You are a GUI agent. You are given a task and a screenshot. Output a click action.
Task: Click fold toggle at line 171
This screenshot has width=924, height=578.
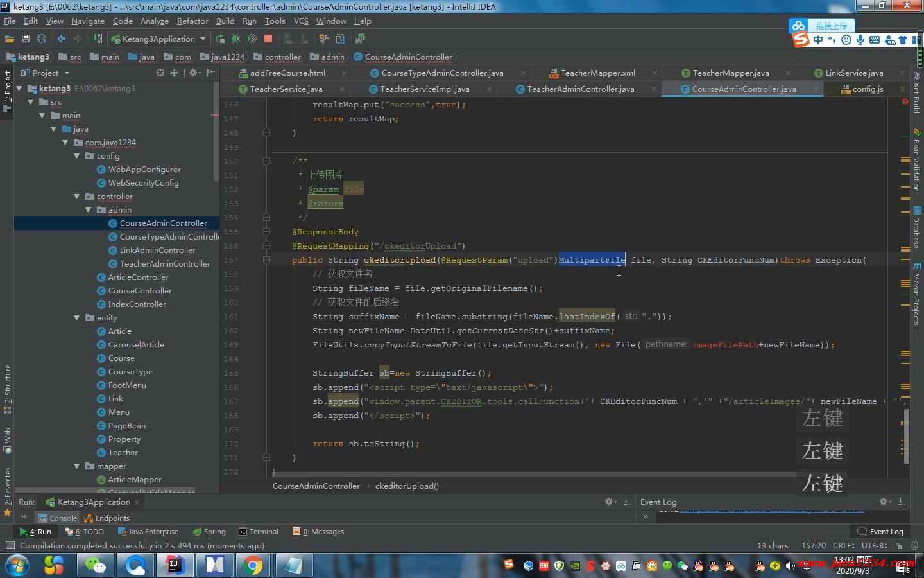[x=266, y=458]
